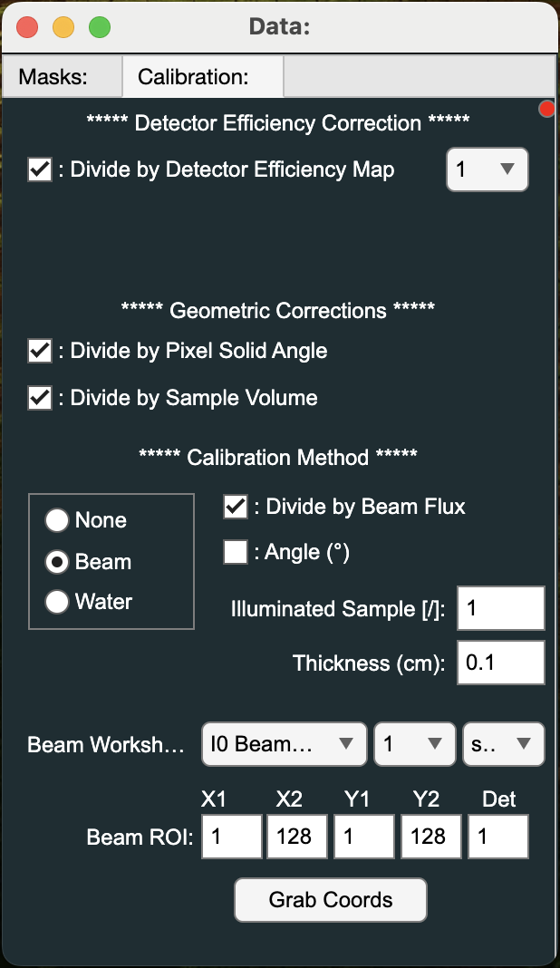The height and width of the screenshot is (968, 560).
Task: Choose the Beam calibration radio button
Action: (58, 562)
